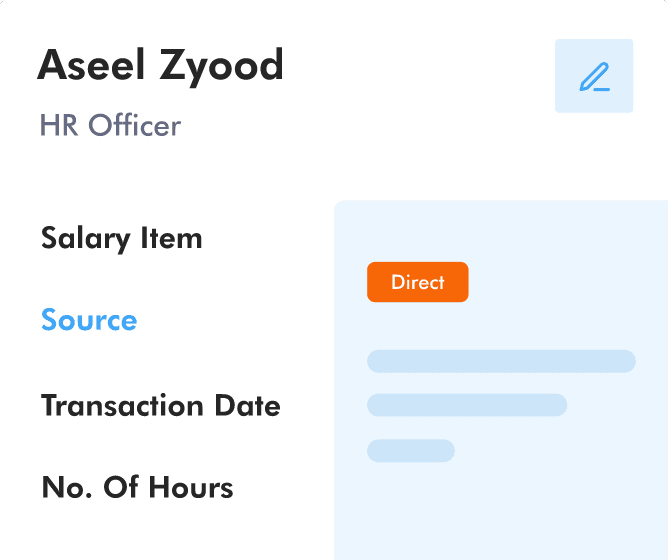
Task: Click the word Salary in the labels
Action: click(85, 238)
